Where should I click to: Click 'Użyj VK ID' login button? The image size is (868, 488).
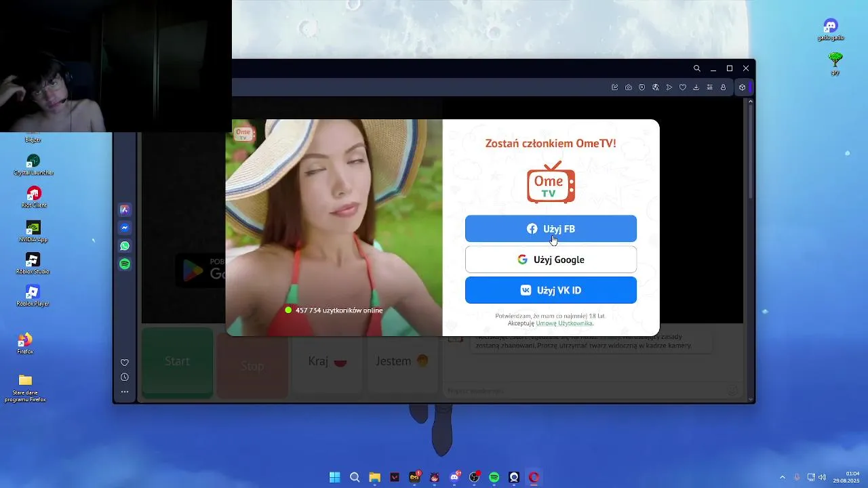[551, 290]
